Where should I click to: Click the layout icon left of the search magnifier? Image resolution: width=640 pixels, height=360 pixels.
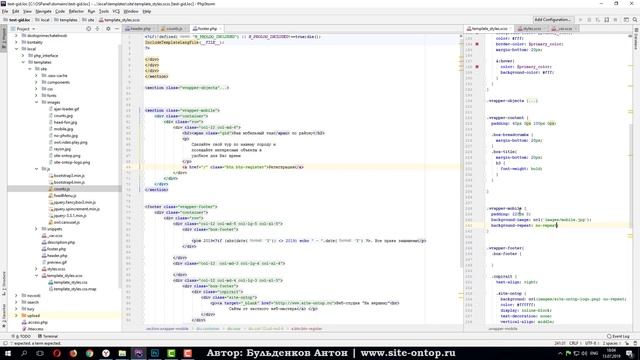[626, 20]
